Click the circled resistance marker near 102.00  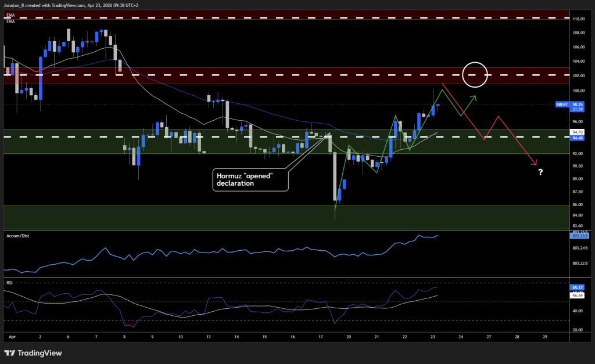pos(475,74)
